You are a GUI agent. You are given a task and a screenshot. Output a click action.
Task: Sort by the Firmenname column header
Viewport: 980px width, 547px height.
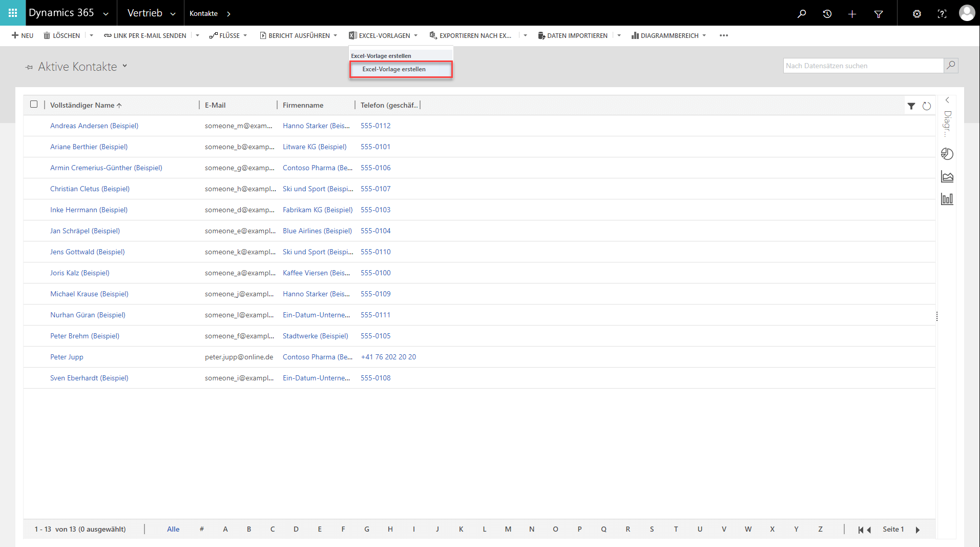click(x=303, y=105)
